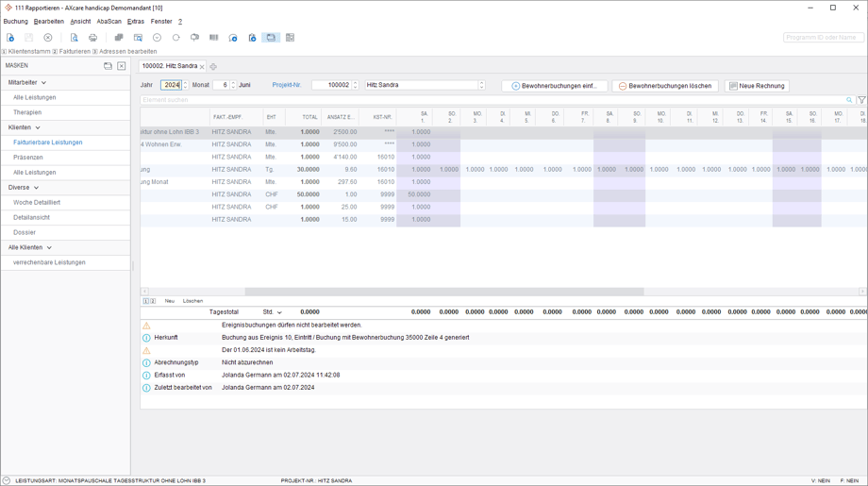Click the Projekt-Nr. link
The image size is (868, 486).
(x=287, y=85)
